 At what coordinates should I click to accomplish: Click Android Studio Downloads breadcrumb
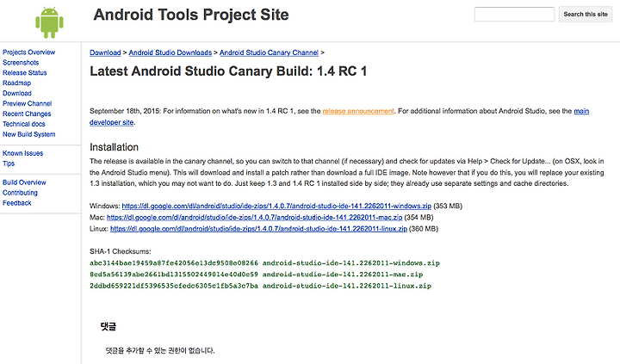pos(170,52)
